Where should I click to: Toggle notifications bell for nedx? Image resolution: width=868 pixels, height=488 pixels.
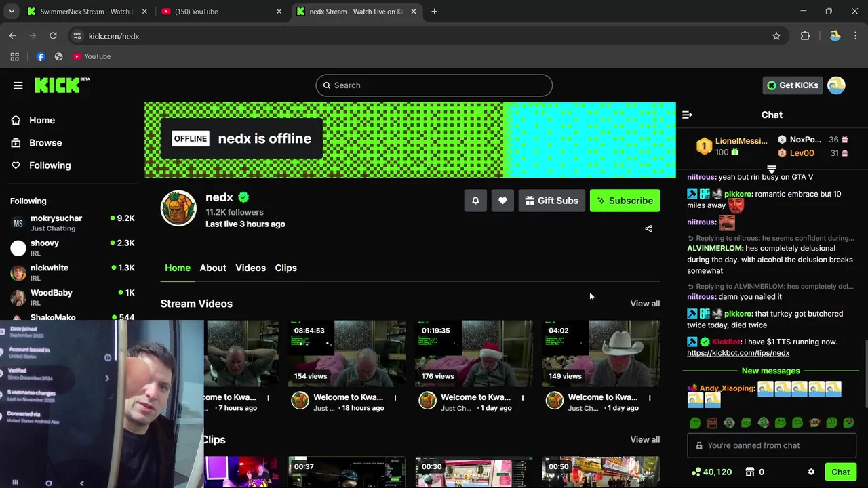(475, 201)
